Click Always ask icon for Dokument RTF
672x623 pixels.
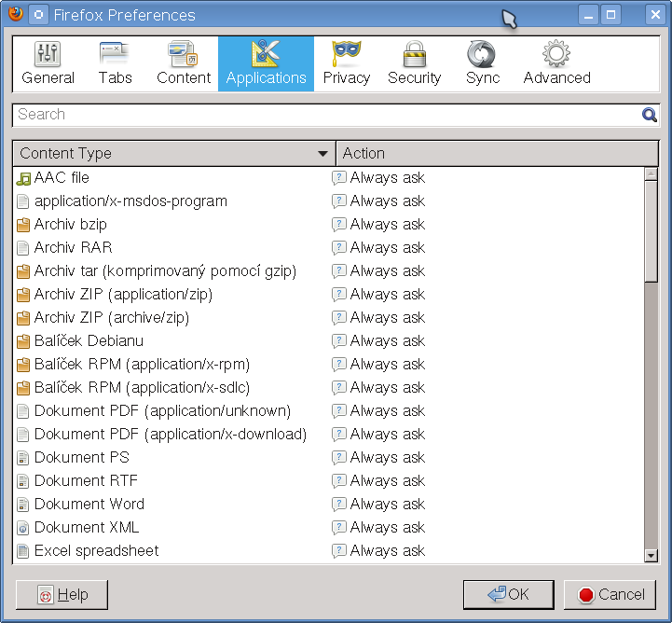(339, 480)
